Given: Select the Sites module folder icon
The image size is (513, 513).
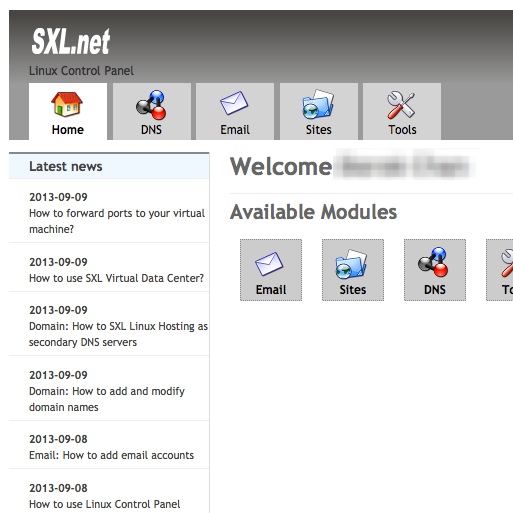Looking at the screenshot, I should click(351, 264).
